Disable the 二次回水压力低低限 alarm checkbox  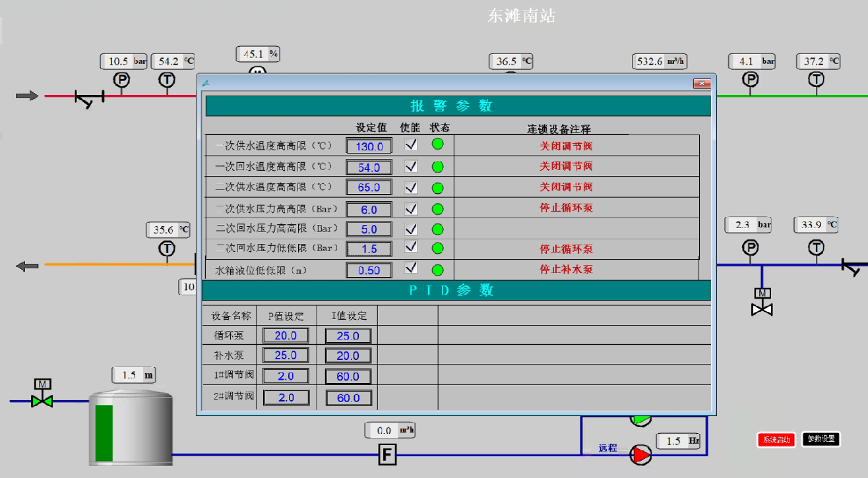[x=411, y=247]
